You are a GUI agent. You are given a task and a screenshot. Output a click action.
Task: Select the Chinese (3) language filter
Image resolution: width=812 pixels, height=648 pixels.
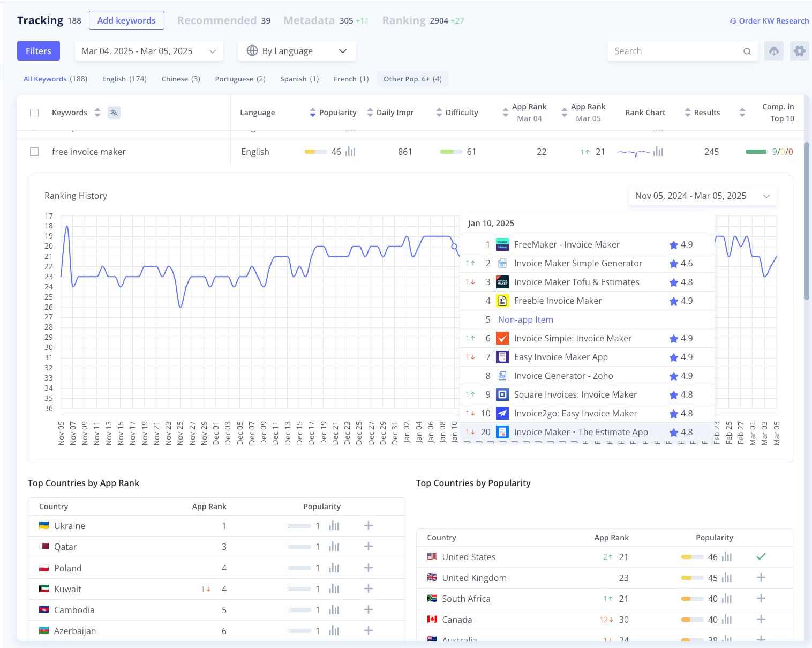pyautogui.click(x=181, y=79)
